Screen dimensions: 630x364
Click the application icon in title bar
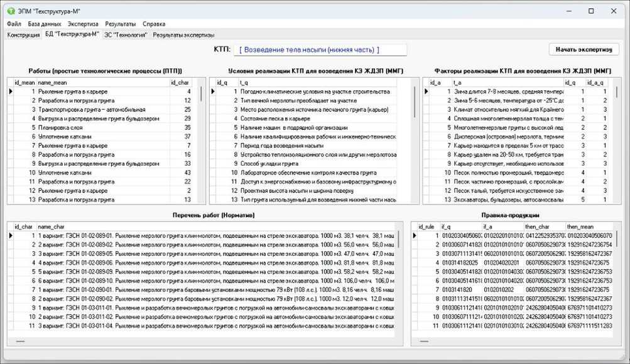11,11
